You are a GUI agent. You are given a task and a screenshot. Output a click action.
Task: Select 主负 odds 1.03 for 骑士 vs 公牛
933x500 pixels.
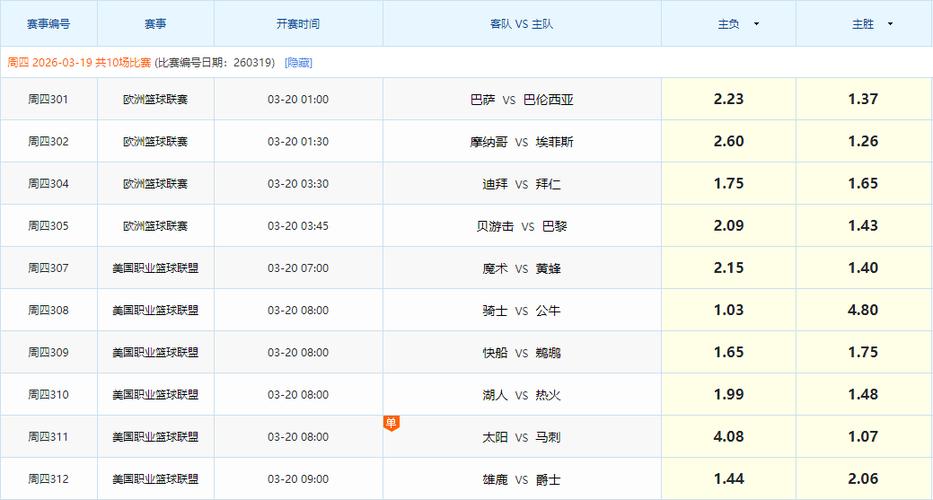729,311
